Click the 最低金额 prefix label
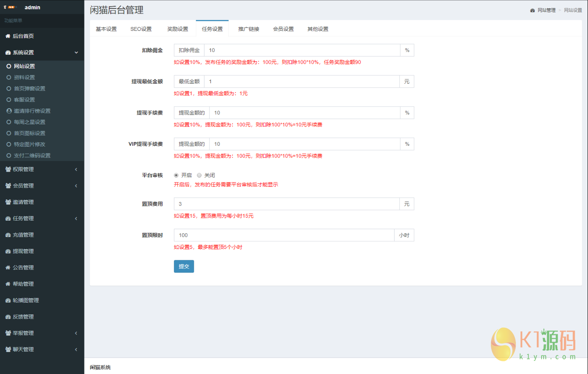 click(x=189, y=82)
